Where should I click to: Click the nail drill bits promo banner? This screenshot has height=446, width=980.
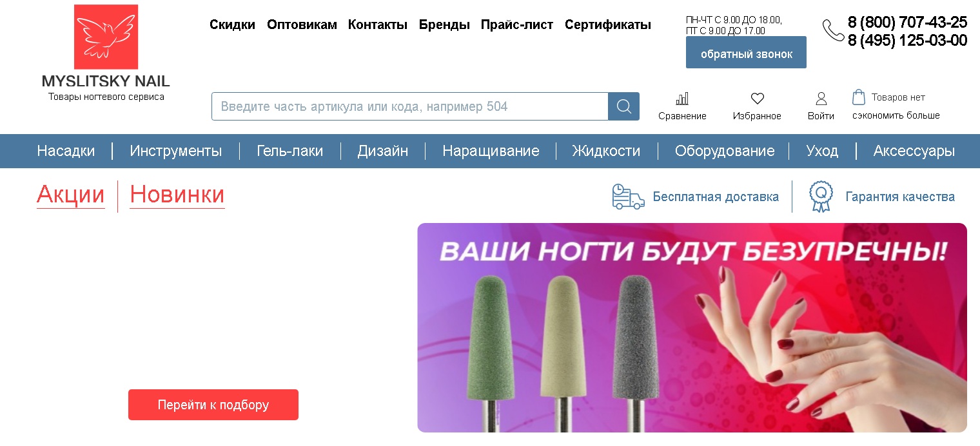pyautogui.click(x=692, y=327)
